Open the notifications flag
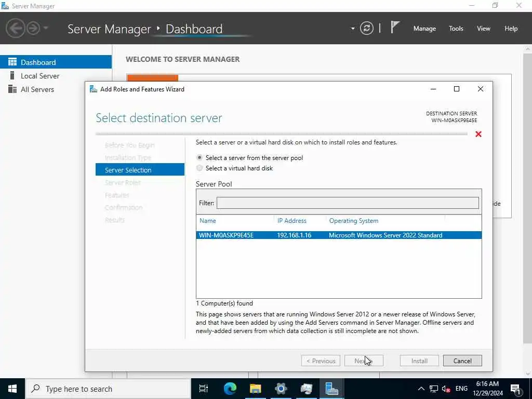This screenshot has width=532, height=399. click(395, 27)
